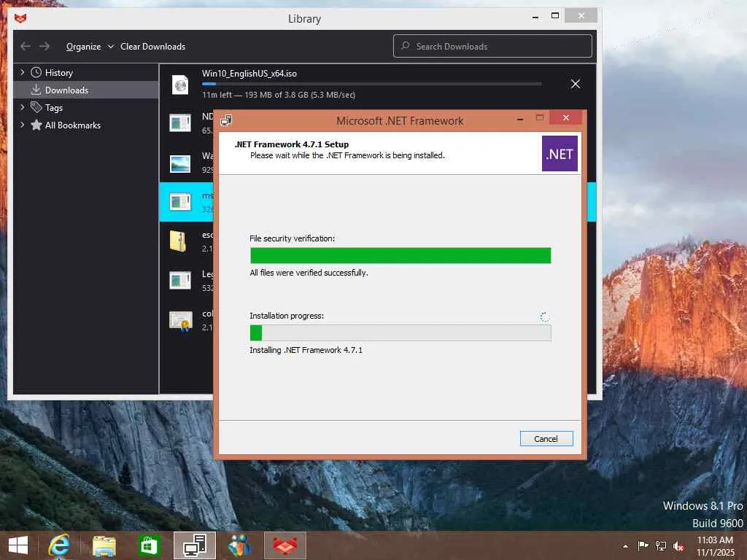
Task: Show hidden tray icons arrow
Action: (x=625, y=545)
